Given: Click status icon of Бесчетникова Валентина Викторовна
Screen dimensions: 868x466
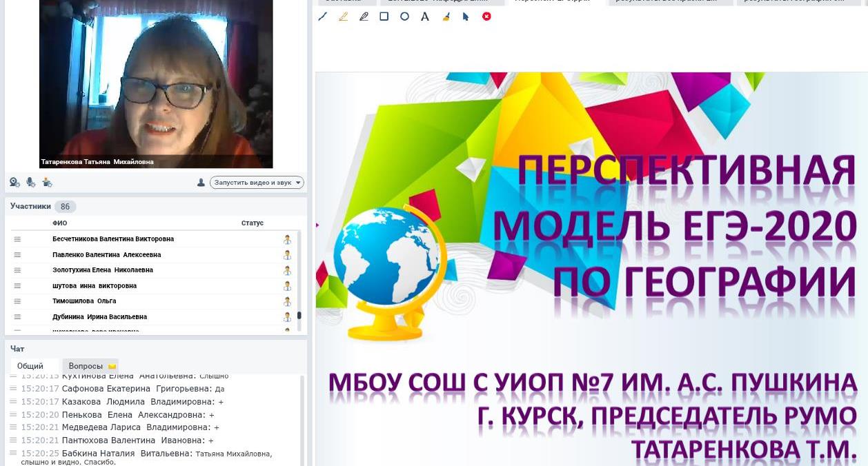Looking at the screenshot, I should click(x=287, y=239).
